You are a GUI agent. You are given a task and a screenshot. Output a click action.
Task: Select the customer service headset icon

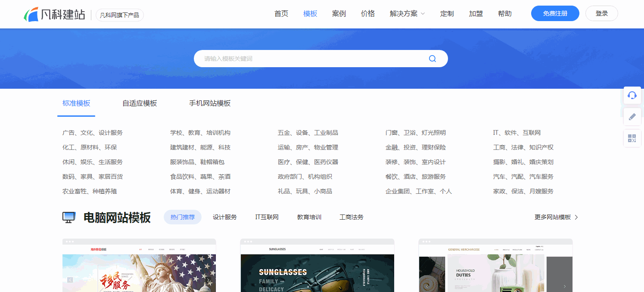(632, 95)
